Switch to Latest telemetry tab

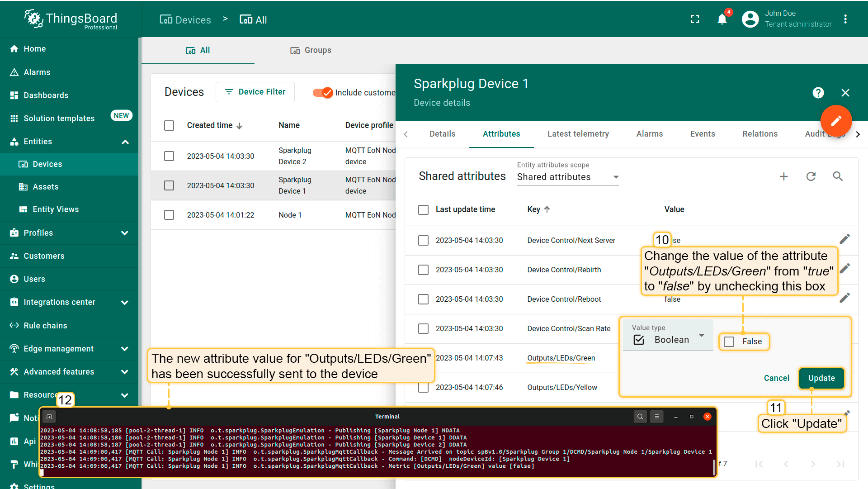click(x=578, y=134)
